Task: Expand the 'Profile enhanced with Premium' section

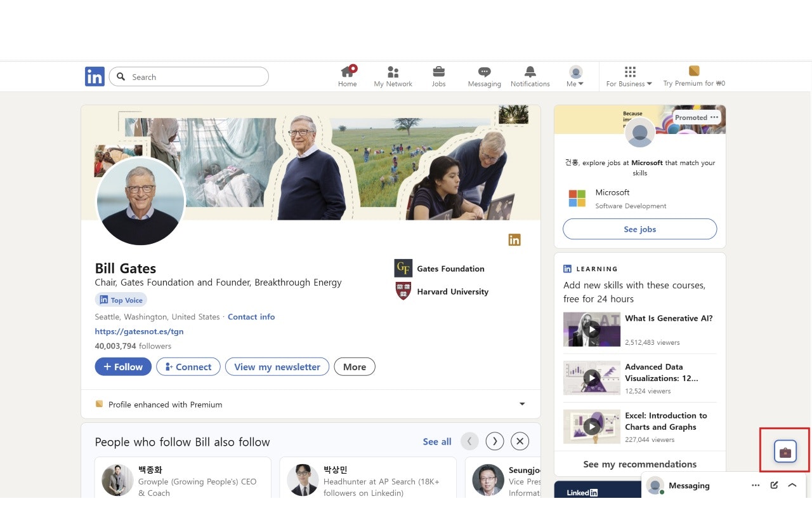Action: pos(521,404)
